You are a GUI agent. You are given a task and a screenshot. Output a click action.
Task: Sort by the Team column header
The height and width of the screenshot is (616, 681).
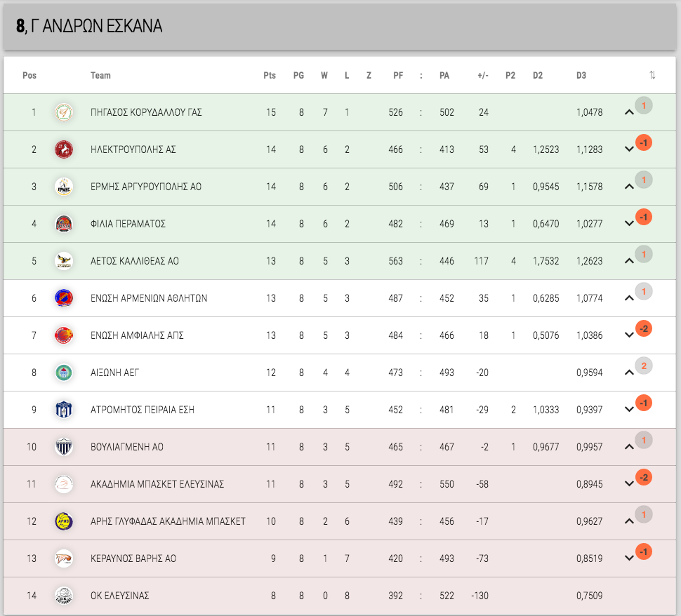[100, 76]
